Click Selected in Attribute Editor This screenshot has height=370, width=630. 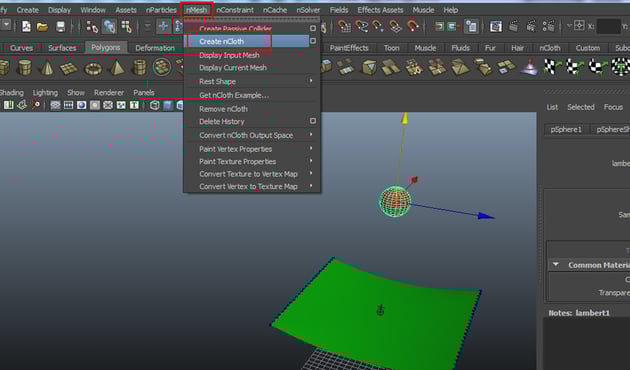(x=581, y=107)
